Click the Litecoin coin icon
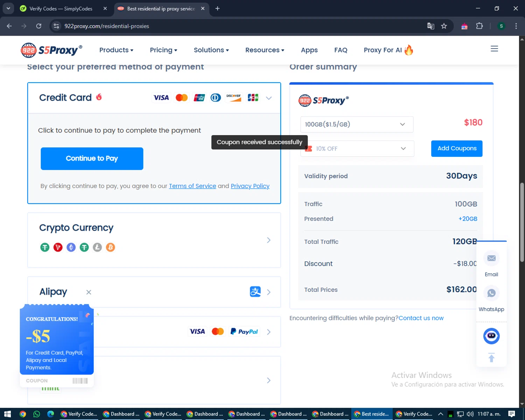 point(97,247)
